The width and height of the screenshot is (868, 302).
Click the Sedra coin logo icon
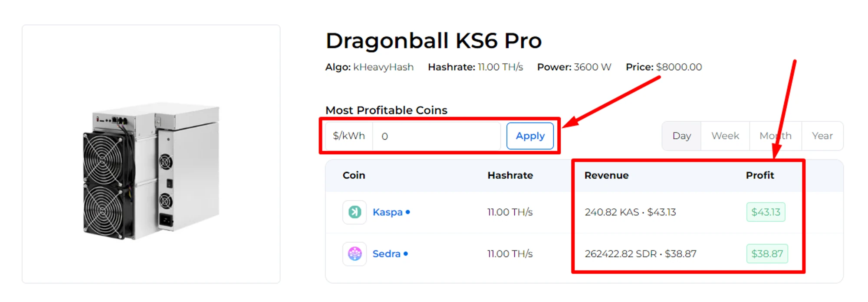tap(355, 253)
